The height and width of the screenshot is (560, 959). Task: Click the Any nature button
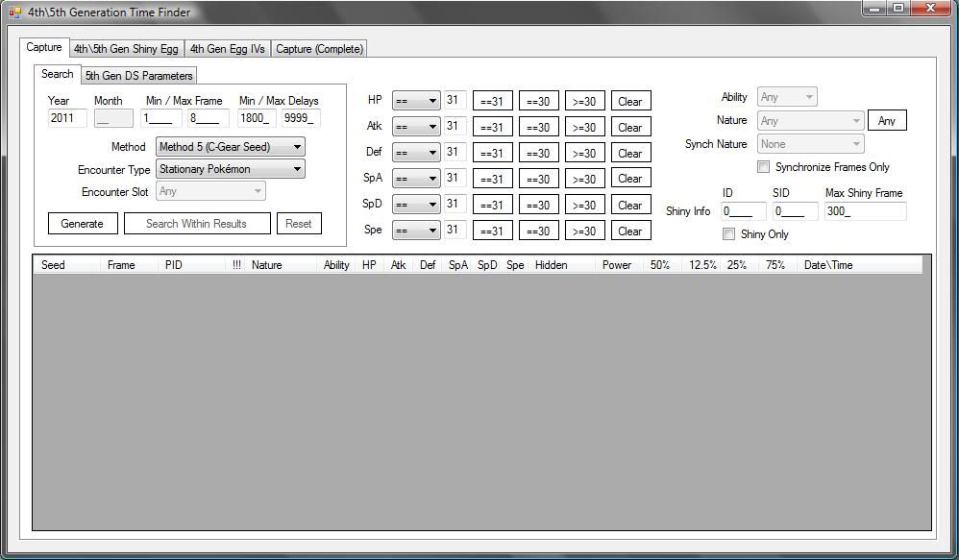click(x=887, y=120)
